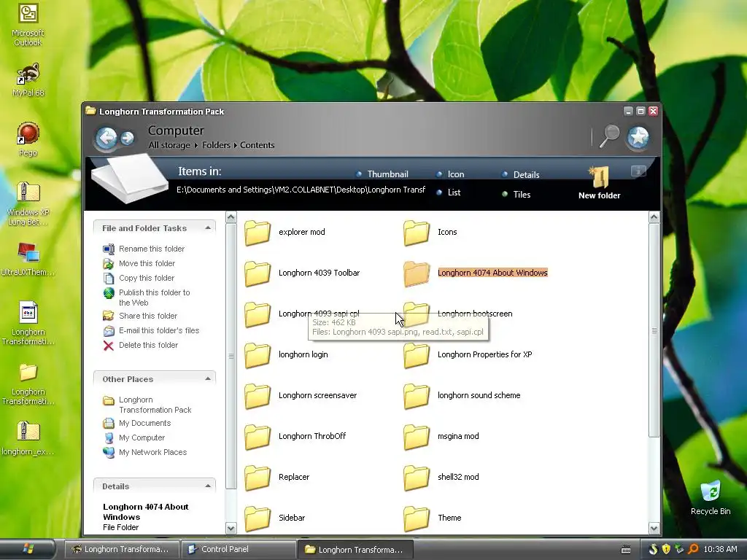Image resolution: width=747 pixels, height=560 pixels.
Task: Select the Theme folder
Action: [x=433, y=518]
